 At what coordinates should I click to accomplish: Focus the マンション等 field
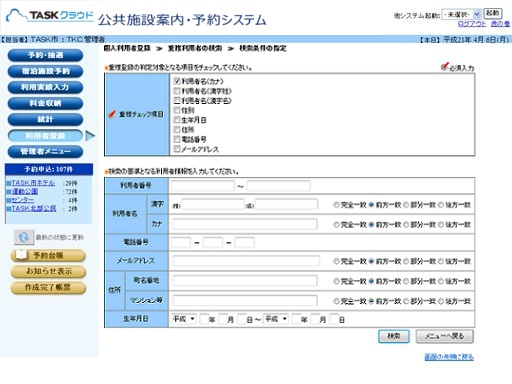245,301
